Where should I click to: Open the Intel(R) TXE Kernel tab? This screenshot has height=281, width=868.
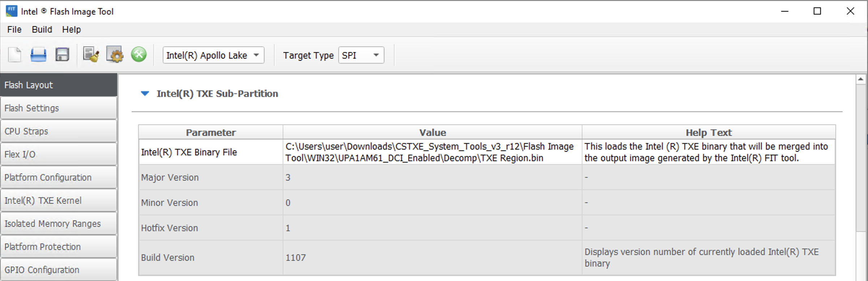point(59,200)
